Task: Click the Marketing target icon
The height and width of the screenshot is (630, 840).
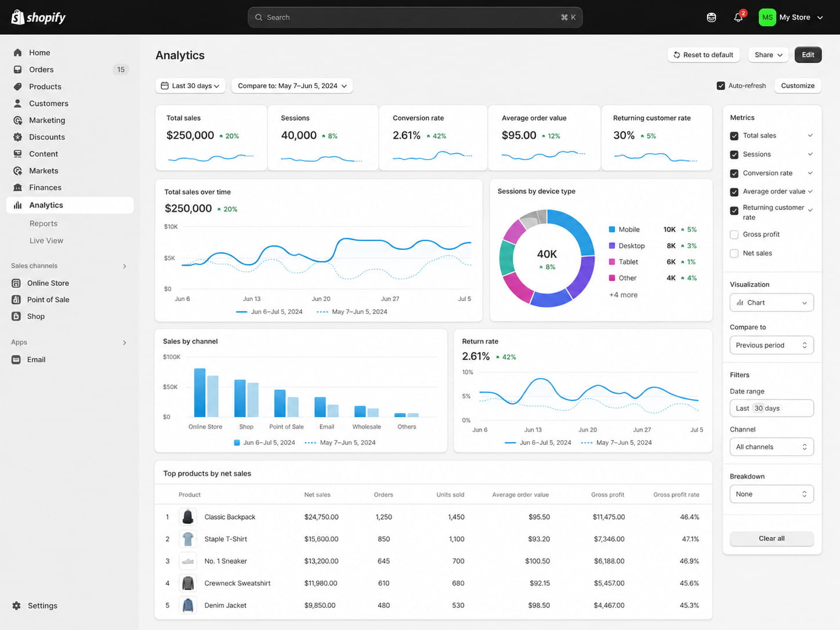Action: (17, 120)
